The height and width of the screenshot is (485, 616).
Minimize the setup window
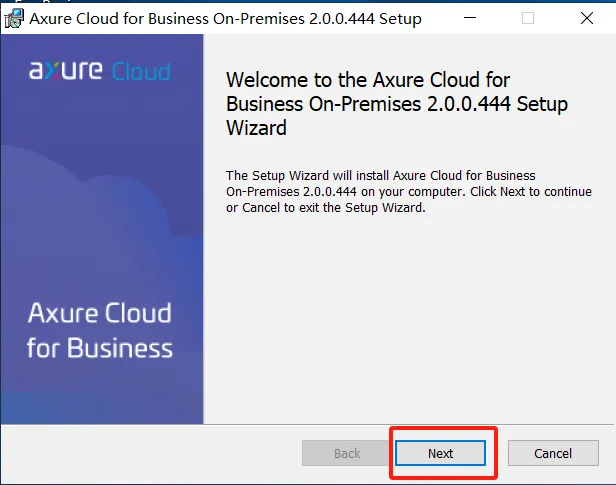tap(470, 18)
